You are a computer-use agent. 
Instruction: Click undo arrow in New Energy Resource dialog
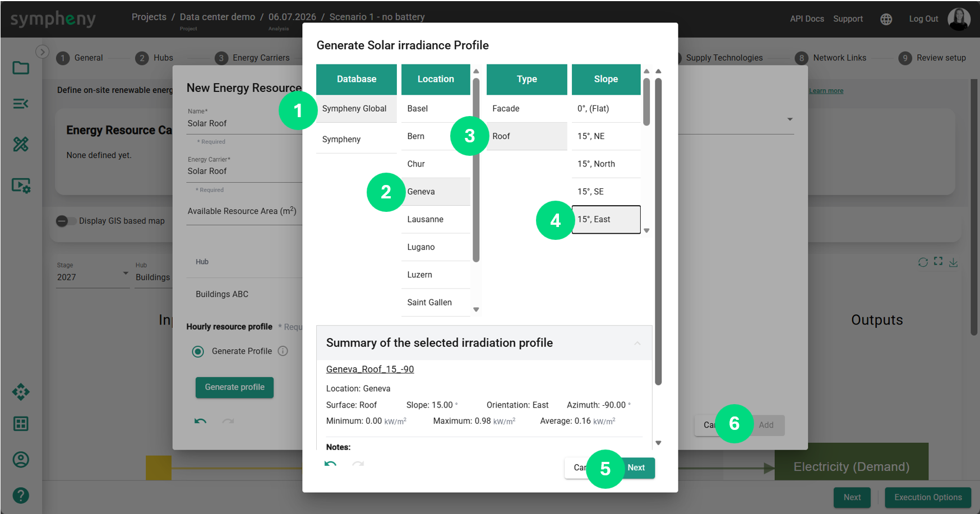[201, 421]
